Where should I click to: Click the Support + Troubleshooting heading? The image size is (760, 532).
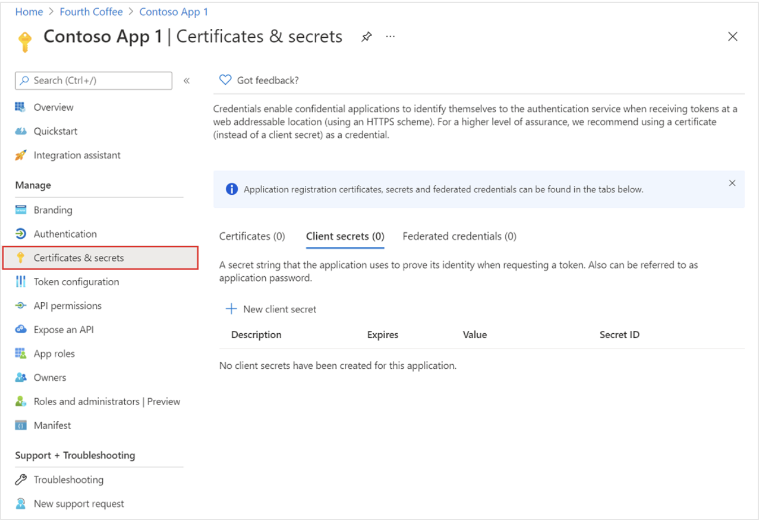click(75, 455)
